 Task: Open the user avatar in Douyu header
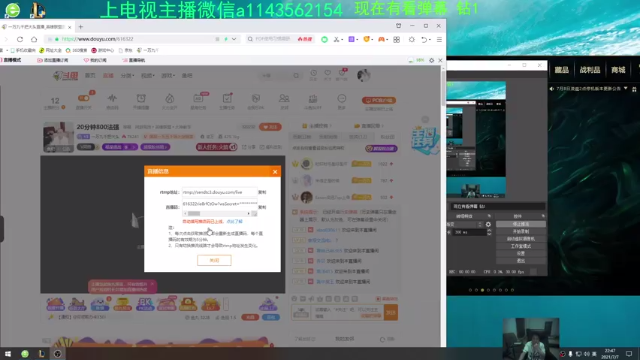[363, 75]
